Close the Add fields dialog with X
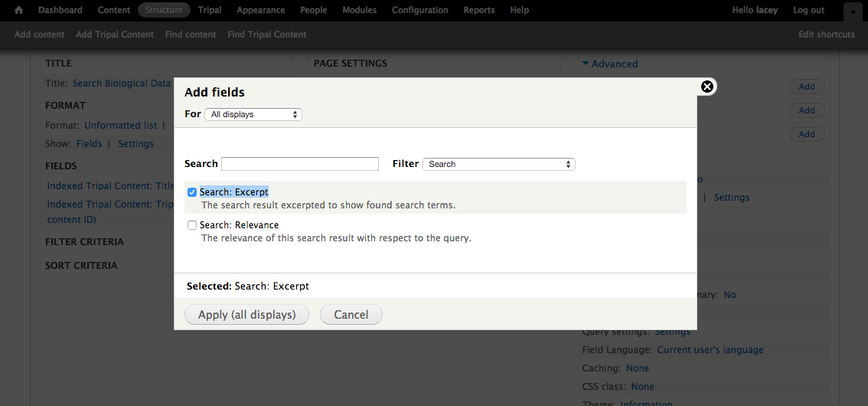868x406 pixels. coord(707,87)
